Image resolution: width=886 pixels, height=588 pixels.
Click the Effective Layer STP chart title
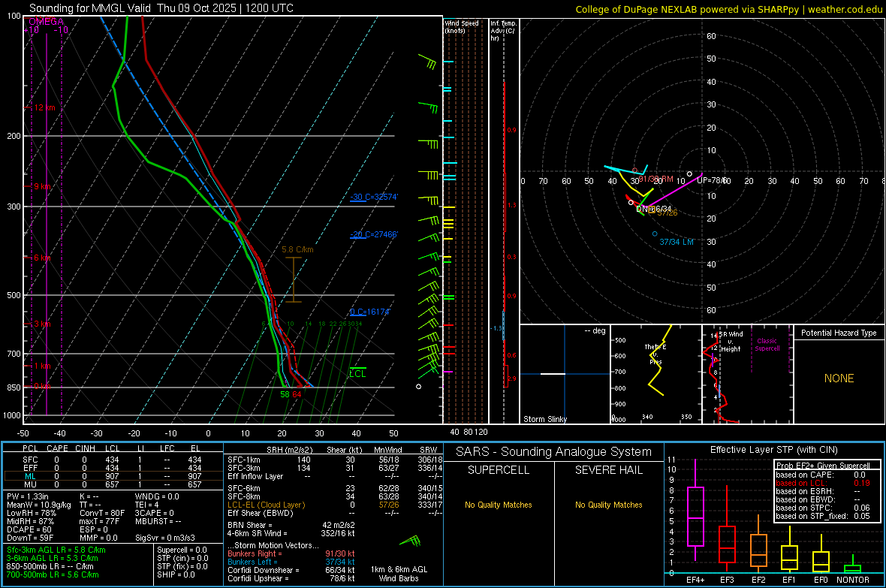pos(773,450)
